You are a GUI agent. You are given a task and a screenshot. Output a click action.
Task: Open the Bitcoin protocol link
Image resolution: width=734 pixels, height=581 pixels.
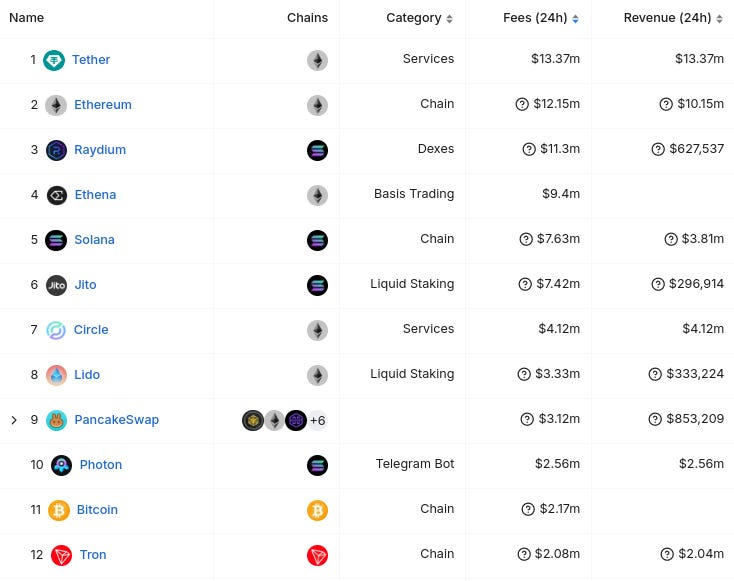coord(97,509)
